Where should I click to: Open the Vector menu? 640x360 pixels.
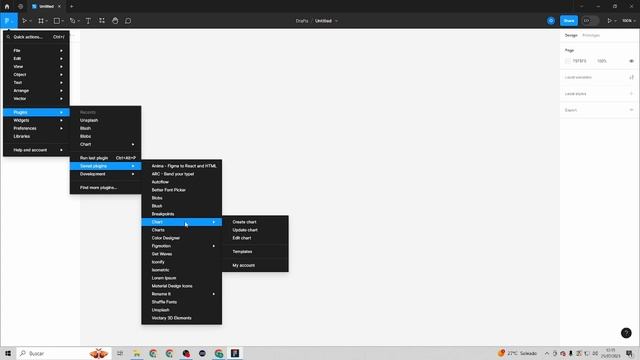pyautogui.click(x=36, y=98)
